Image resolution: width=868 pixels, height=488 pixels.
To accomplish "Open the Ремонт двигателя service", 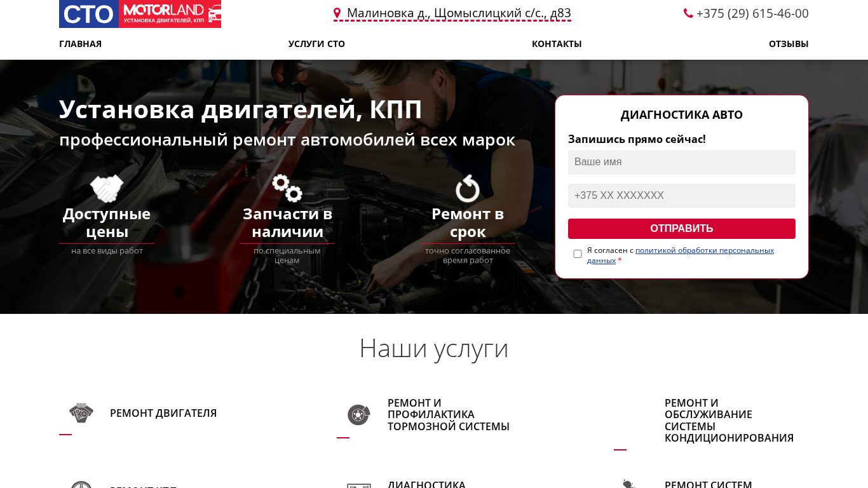I will point(163,413).
